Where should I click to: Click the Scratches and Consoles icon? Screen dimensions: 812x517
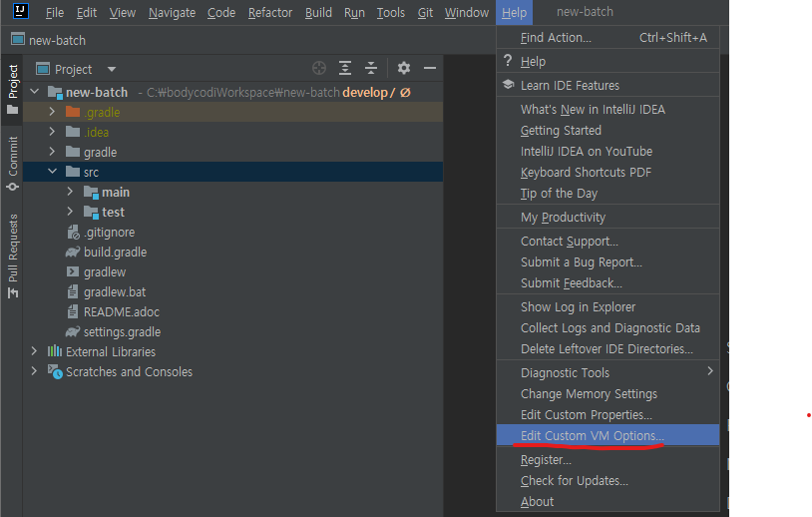click(55, 371)
